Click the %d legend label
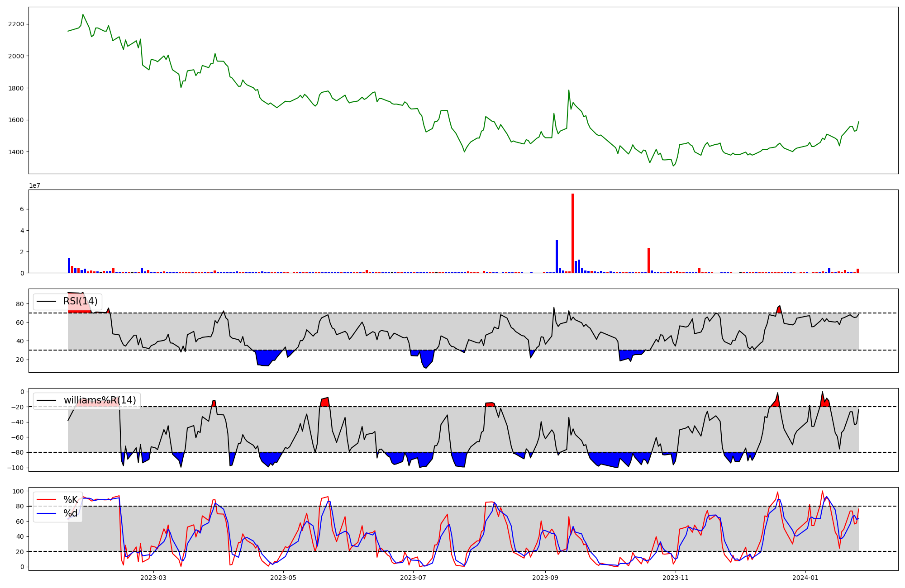 [71, 513]
